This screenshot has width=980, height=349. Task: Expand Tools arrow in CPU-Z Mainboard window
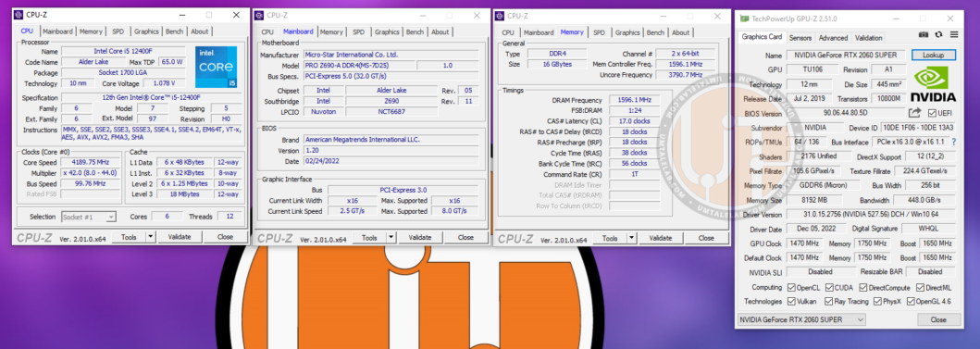pyautogui.click(x=391, y=238)
